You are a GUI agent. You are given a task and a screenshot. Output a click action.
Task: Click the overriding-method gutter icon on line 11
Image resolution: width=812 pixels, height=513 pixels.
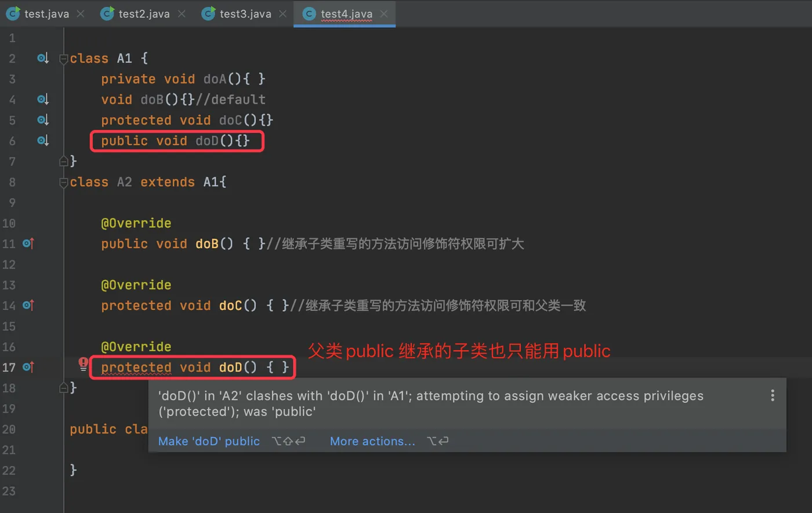point(28,243)
